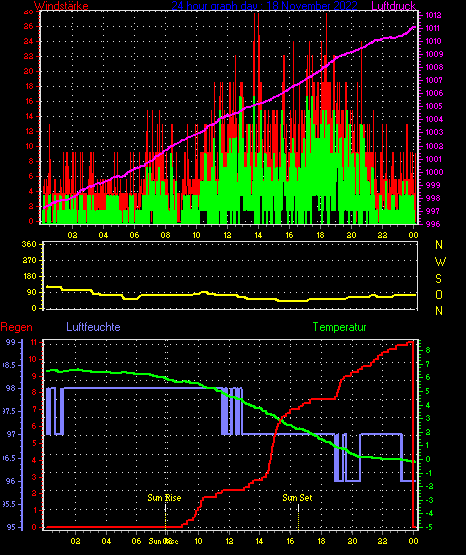Click temperature value 8
Image resolution: width=466 pixels, height=555 pixels.
click(x=428, y=350)
